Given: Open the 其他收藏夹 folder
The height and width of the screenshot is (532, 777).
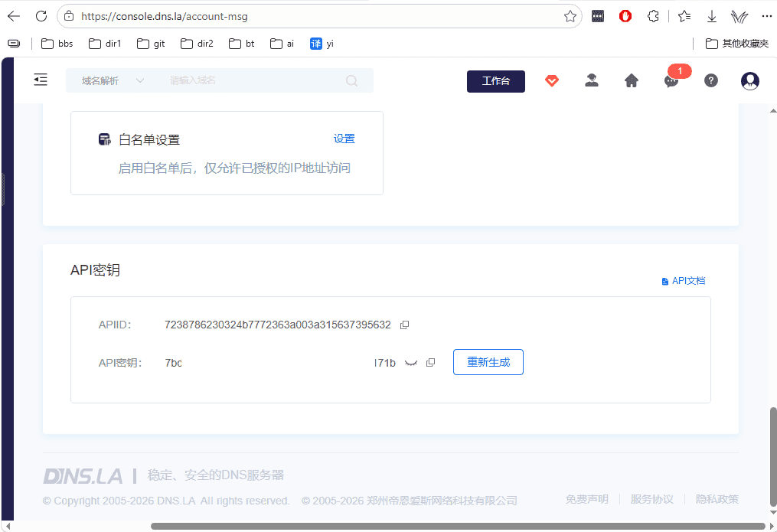Looking at the screenshot, I should click(737, 44).
